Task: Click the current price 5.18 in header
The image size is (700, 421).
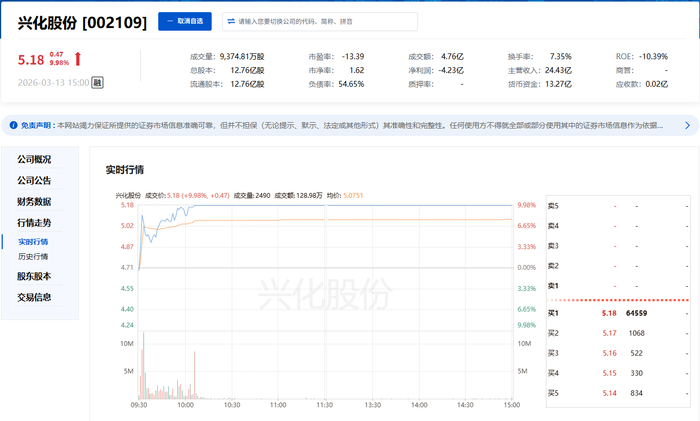Action: (x=31, y=59)
